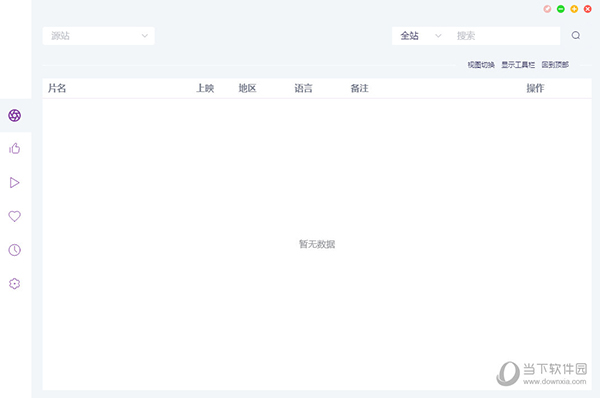Click the 语言 column header
The image size is (600, 398).
point(303,88)
